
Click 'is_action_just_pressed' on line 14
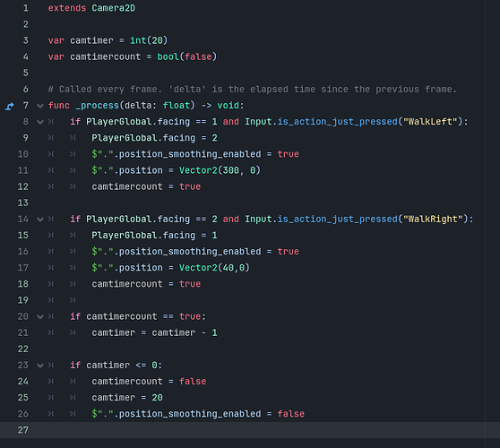point(338,219)
